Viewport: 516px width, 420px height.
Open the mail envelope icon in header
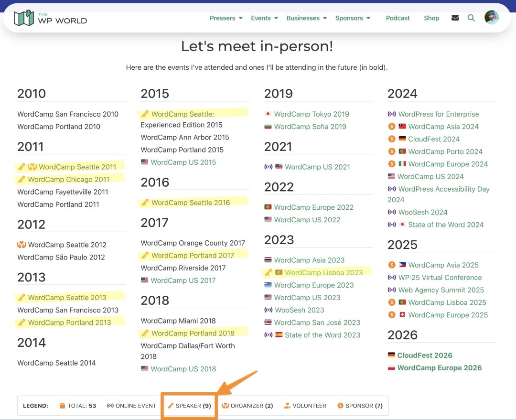click(x=455, y=17)
